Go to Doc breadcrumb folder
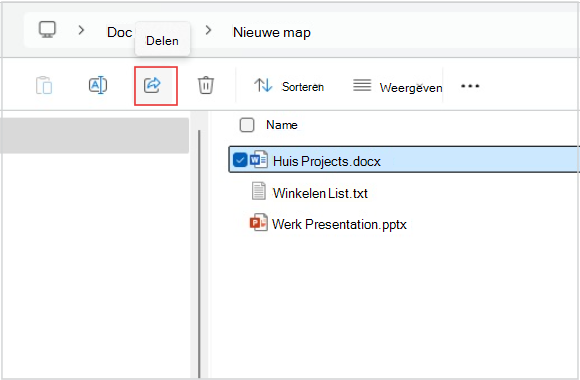The height and width of the screenshot is (380, 580). click(x=119, y=32)
